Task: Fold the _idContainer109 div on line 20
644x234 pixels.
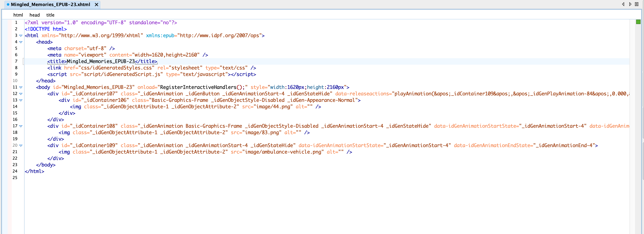Action: coord(21,145)
